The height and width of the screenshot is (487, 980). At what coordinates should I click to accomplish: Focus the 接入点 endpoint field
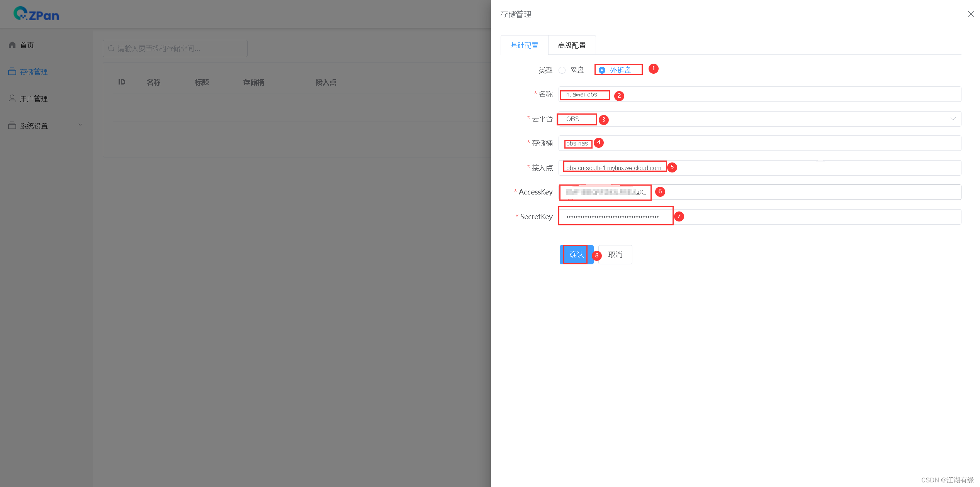760,168
